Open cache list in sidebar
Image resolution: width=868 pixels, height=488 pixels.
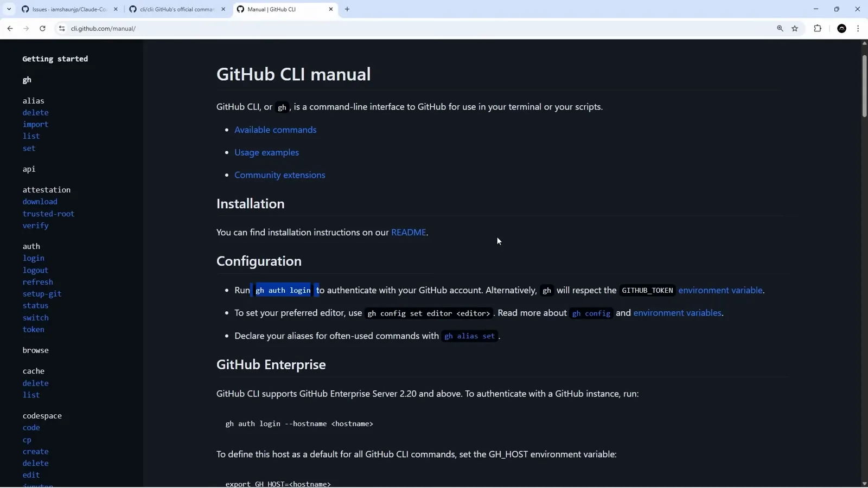point(31,395)
